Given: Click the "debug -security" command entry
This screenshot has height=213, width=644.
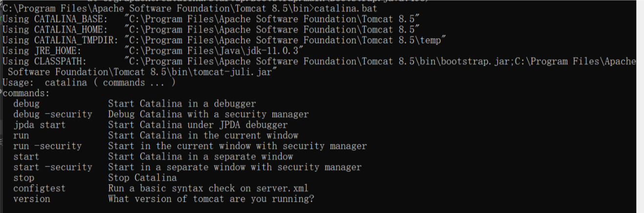Looking at the screenshot, I should (x=52, y=115).
